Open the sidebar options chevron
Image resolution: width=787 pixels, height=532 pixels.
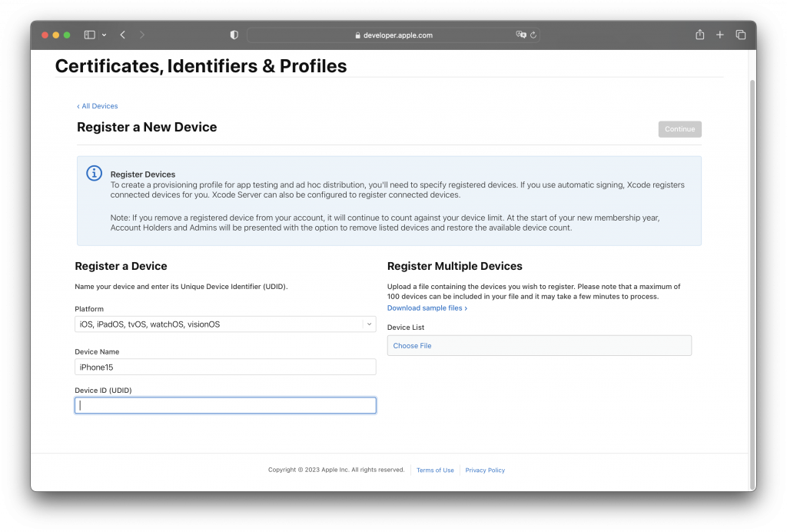click(104, 35)
